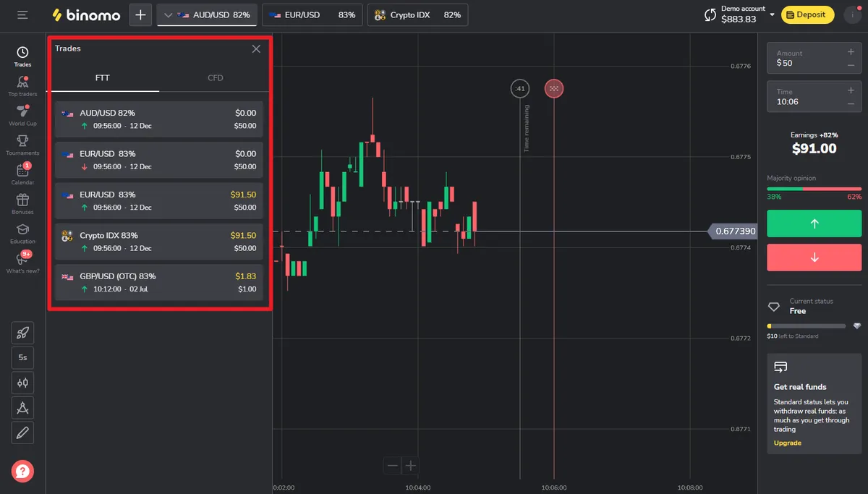868x494 pixels.
Task: Open the Education section
Action: 22,234
